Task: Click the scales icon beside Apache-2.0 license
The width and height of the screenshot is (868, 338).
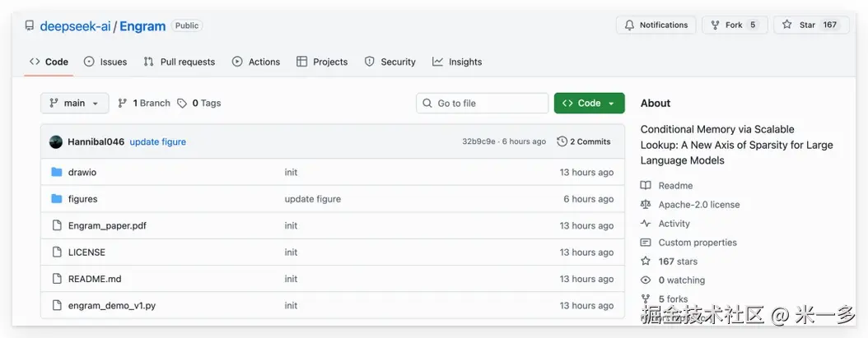Action: click(x=646, y=204)
